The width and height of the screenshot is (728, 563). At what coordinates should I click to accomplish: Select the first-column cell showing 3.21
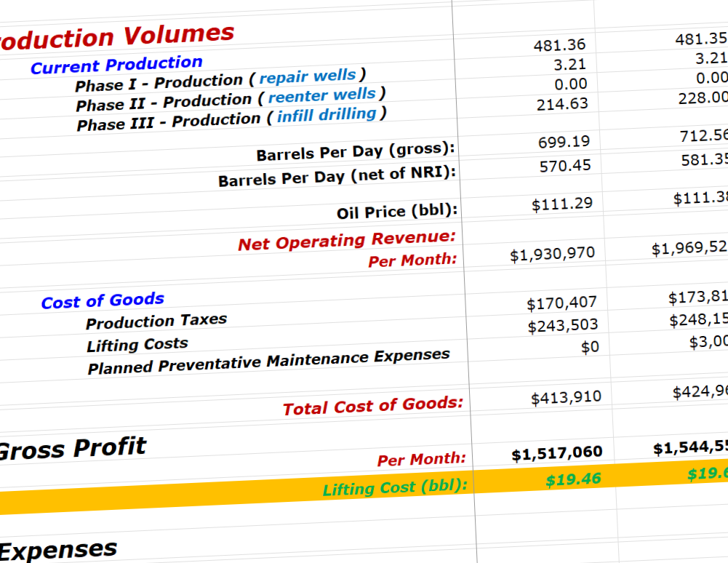pyautogui.click(x=570, y=65)
